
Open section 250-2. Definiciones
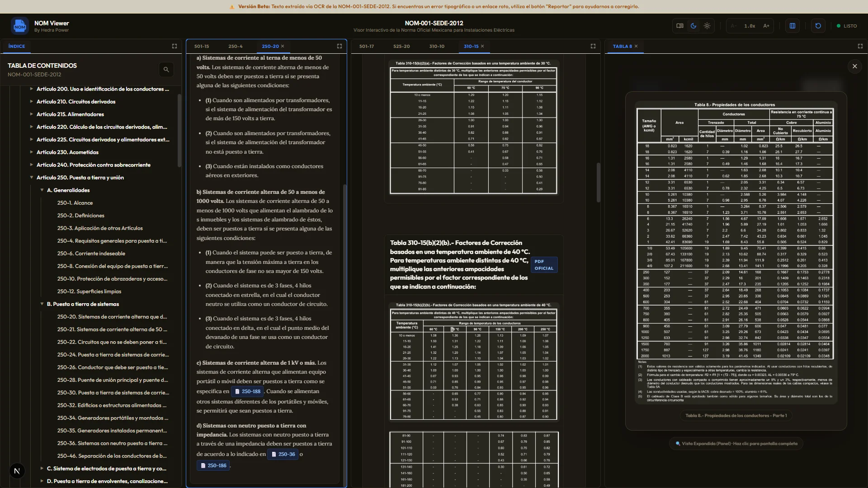tap(81, 216)
